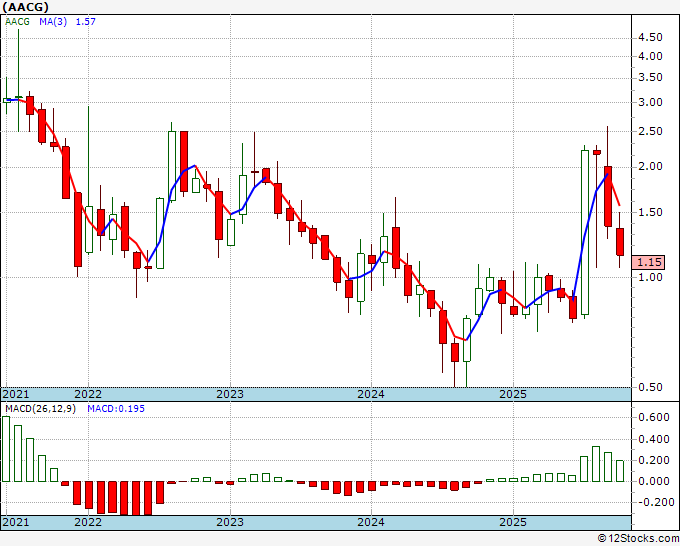Select the 2022 marker on price timeline
This screenshot has height=546, width=680.
[88, 394]
